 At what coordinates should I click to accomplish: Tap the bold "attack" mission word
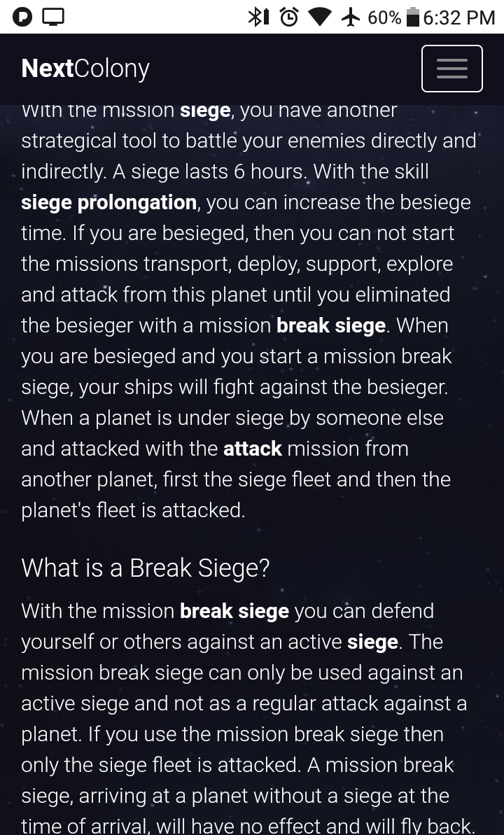coord(253,449)
